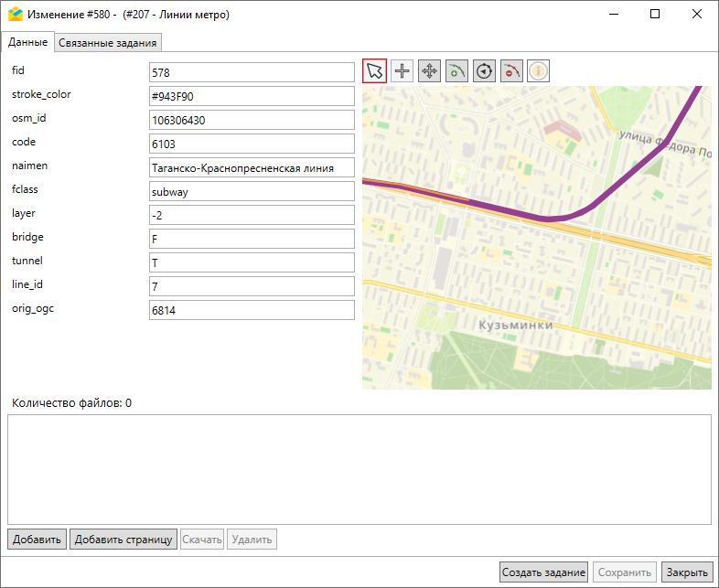Click the Создать задание button

tap(543, 572)
